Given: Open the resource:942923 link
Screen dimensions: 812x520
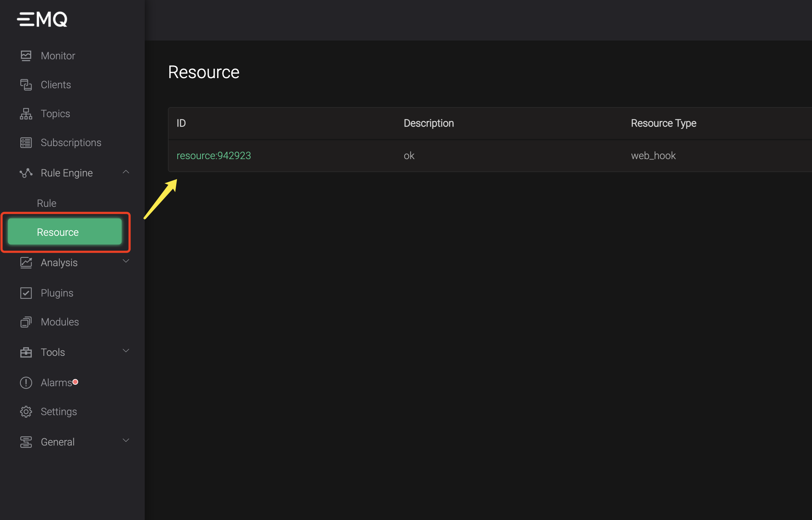Looking at the screenshot, I should 214,155.
